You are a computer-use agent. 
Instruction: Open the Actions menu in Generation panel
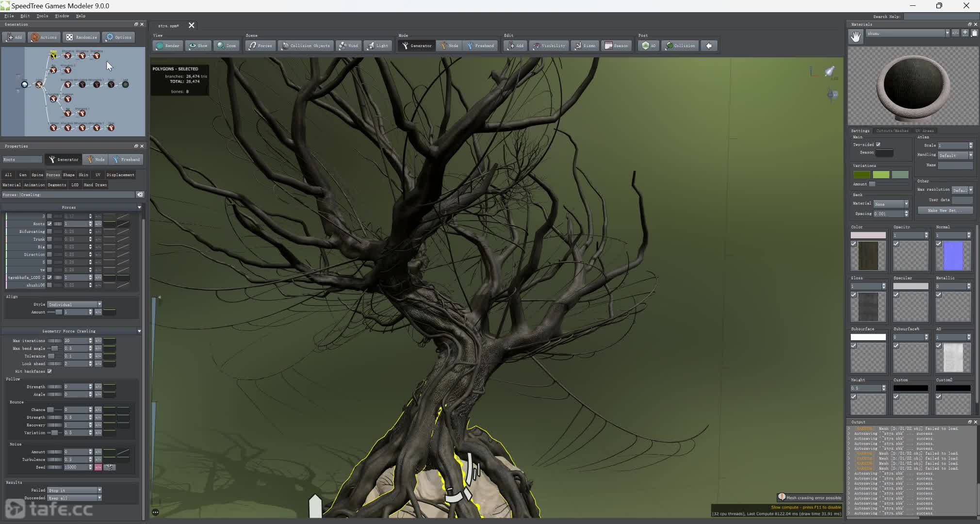click(44, 37)
